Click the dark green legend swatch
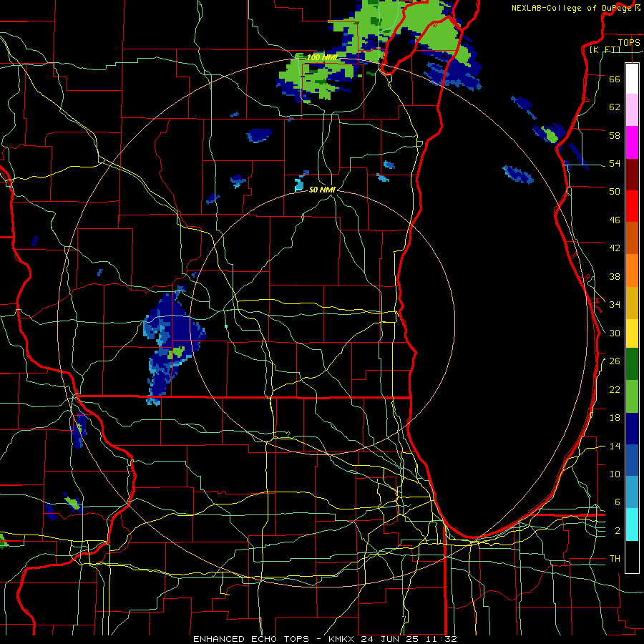Screen dimensions: 644x644 pyautogui.click(x=632, y=364)
